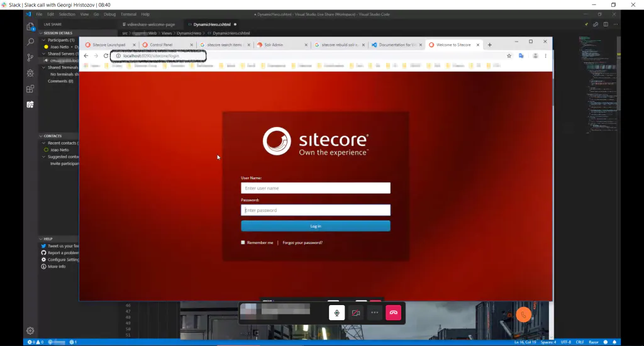Open the Manage gear in VS Code

pos(30,330)
